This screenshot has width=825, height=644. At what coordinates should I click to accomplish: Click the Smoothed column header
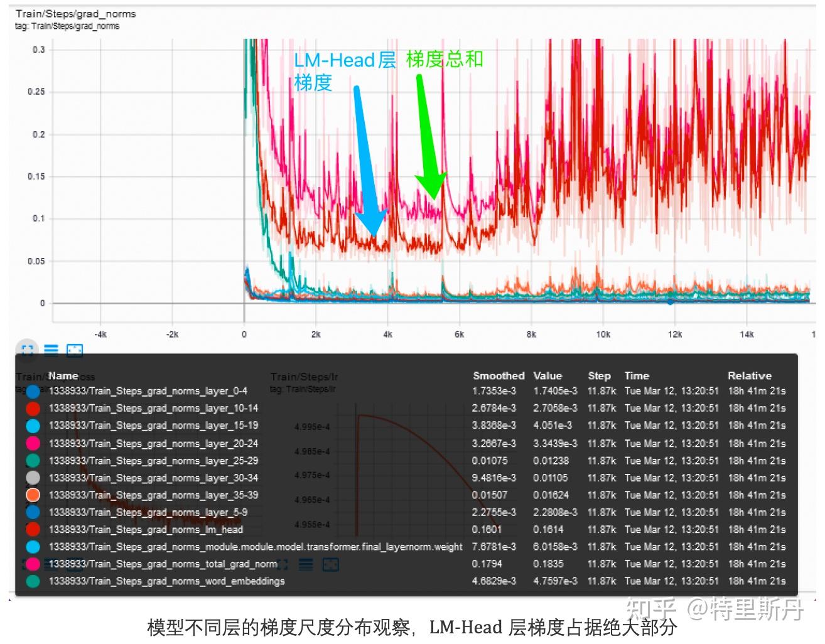(499, 375)
